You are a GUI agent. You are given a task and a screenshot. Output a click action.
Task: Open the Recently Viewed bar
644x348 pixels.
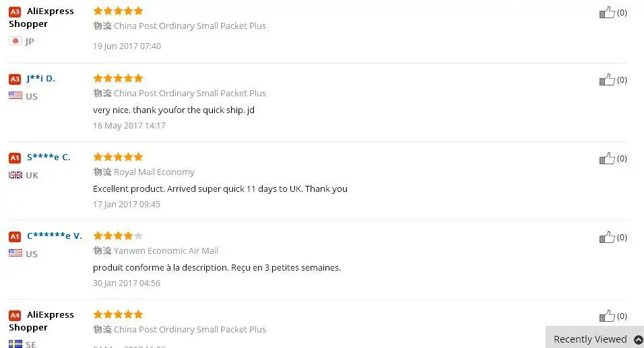[589, 339]
